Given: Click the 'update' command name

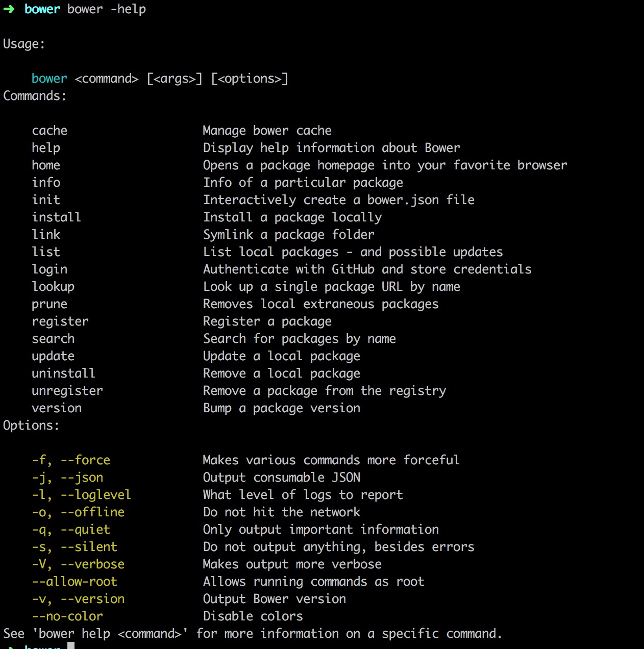Looking at the screenshot, I should click(53, 356).
